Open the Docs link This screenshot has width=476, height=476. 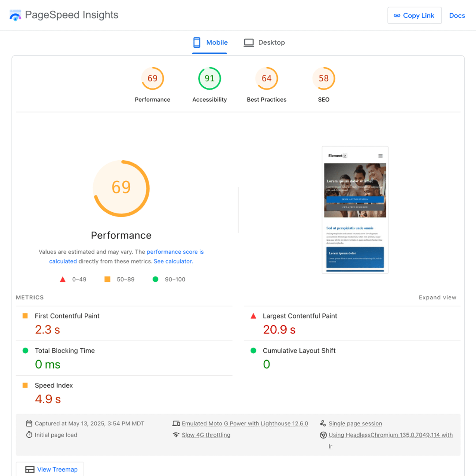coord(457,16)
